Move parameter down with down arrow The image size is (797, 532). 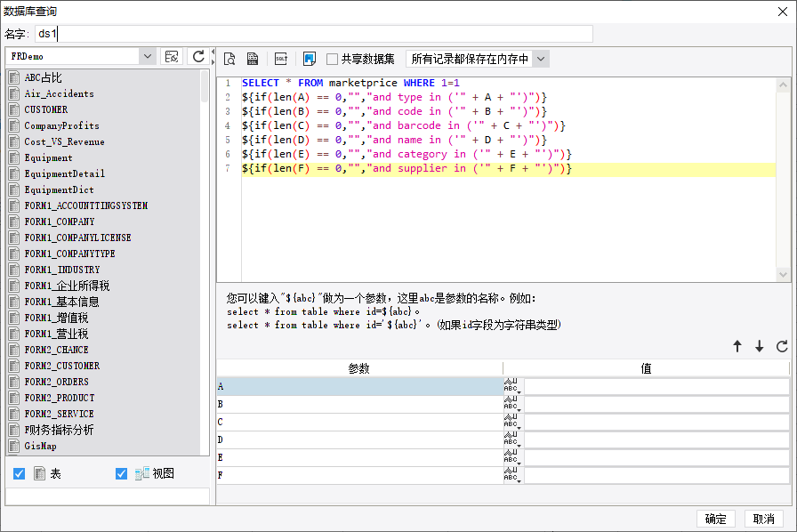click(x=760, y=346)
